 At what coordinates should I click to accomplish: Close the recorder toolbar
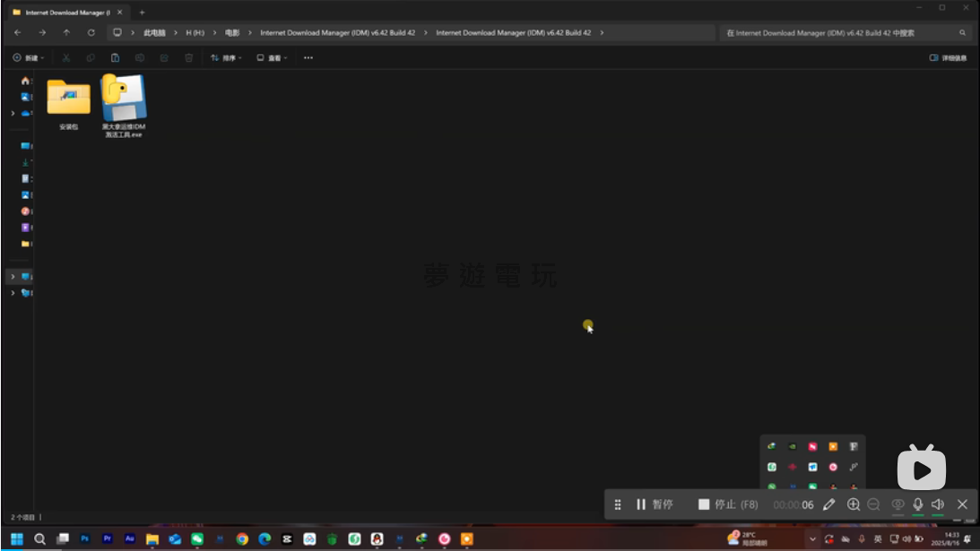962,504
